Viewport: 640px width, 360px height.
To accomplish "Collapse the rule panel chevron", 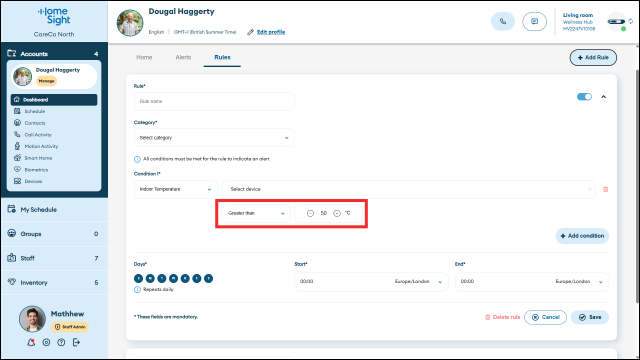I will click(x=603, y=97).
